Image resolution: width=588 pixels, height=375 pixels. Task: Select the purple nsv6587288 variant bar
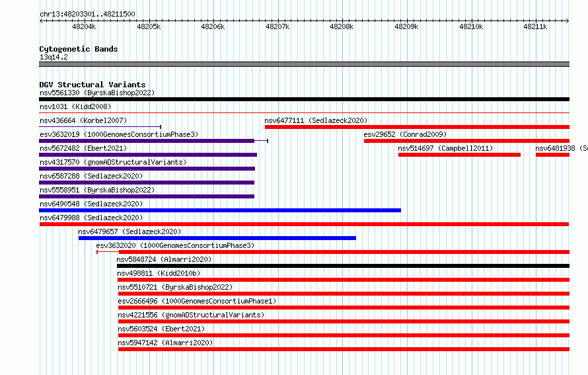pos(147,183)
